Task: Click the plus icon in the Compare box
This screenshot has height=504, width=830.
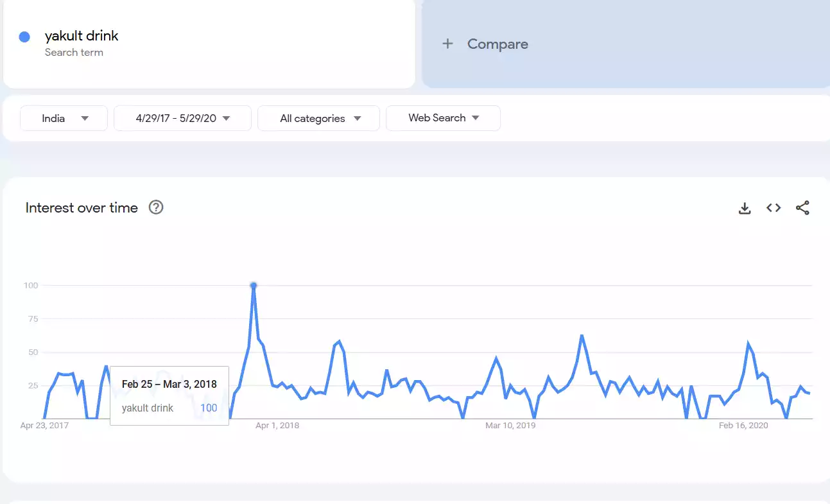Action: click(446, 44)
